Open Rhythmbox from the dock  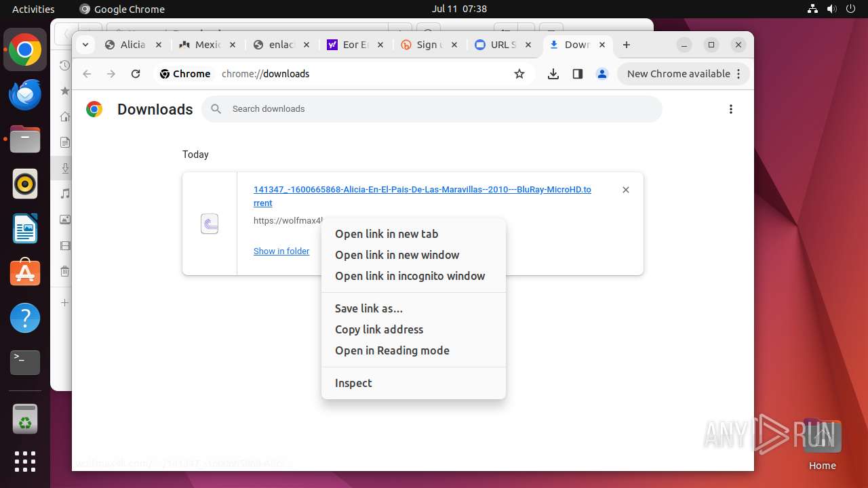point(25,184)
